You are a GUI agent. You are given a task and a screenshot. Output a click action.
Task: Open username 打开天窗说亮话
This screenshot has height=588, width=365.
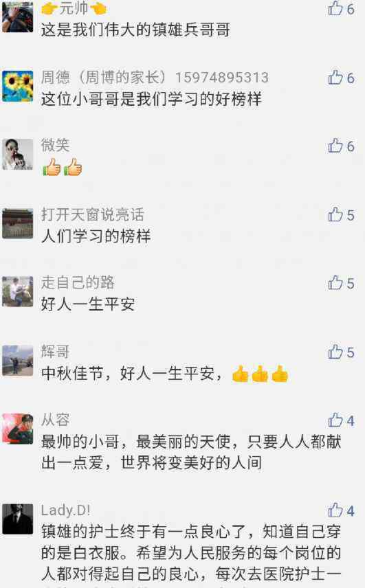point(93,214)
